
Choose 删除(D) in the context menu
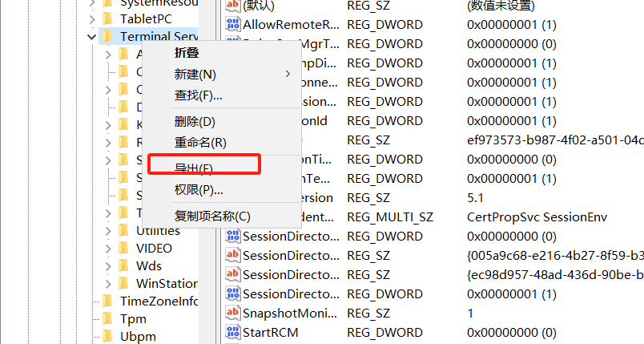[x=222, y=121]
